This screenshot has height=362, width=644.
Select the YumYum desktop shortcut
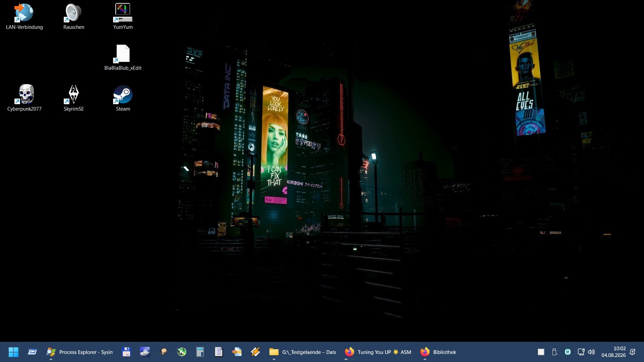(x=123, y=16)
